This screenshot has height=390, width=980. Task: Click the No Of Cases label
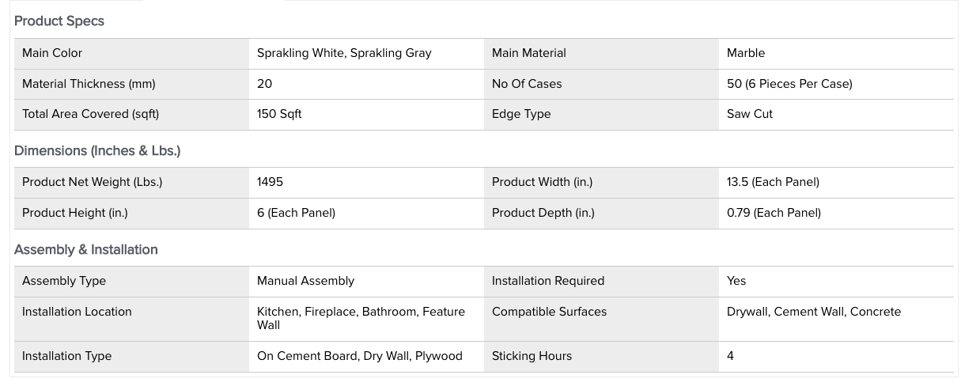click(527, 84)
